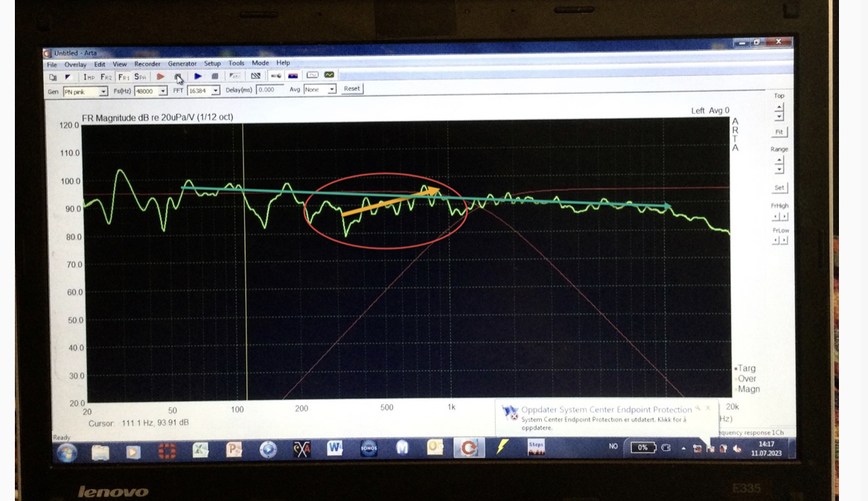
Task: Click FrHigh right arrow
Action: coord(784,217)
